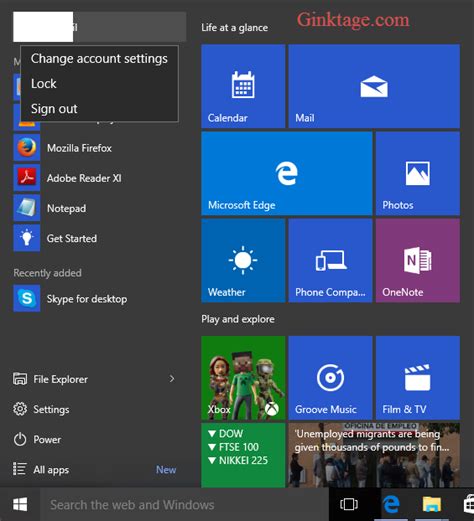Click the Search the web and Windows box

[x=184, y=505]
